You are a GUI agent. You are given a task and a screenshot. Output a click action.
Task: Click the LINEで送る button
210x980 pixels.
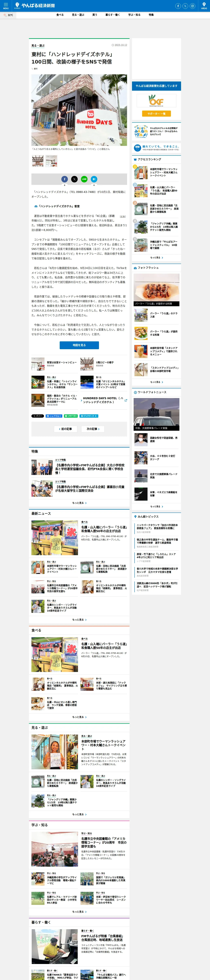71,416
